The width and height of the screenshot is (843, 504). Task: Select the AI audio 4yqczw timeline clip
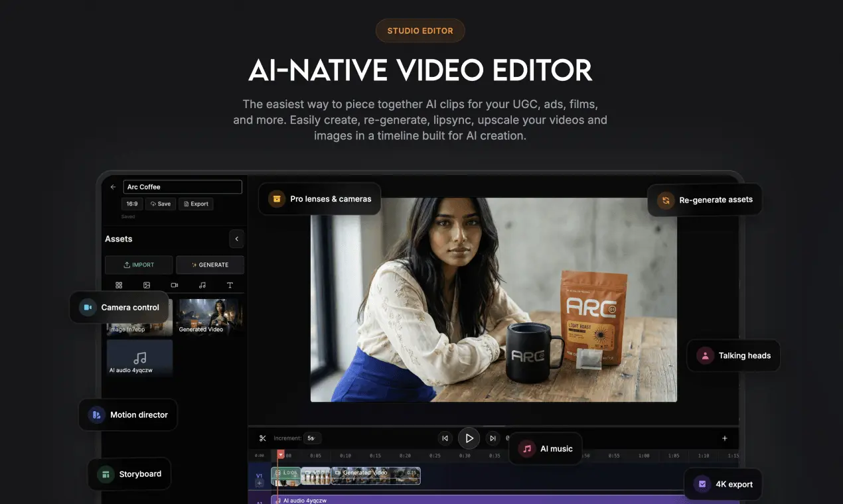pos(478,499)
